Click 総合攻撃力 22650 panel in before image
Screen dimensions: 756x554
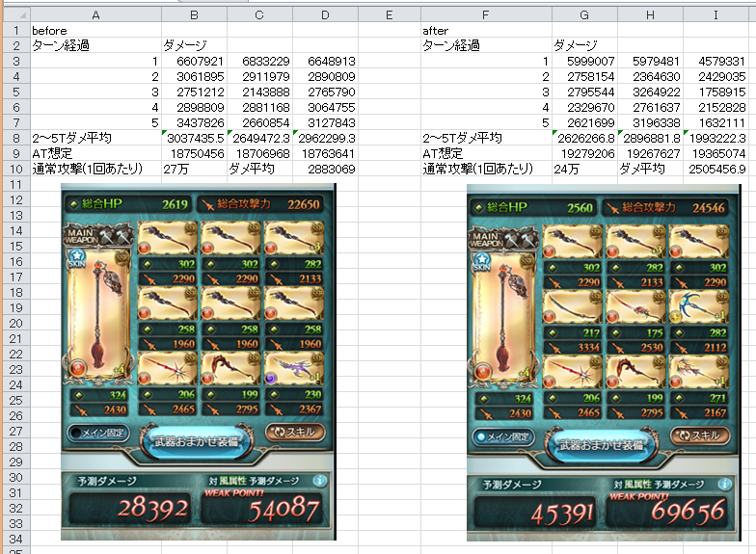click(x=260, y=204)
